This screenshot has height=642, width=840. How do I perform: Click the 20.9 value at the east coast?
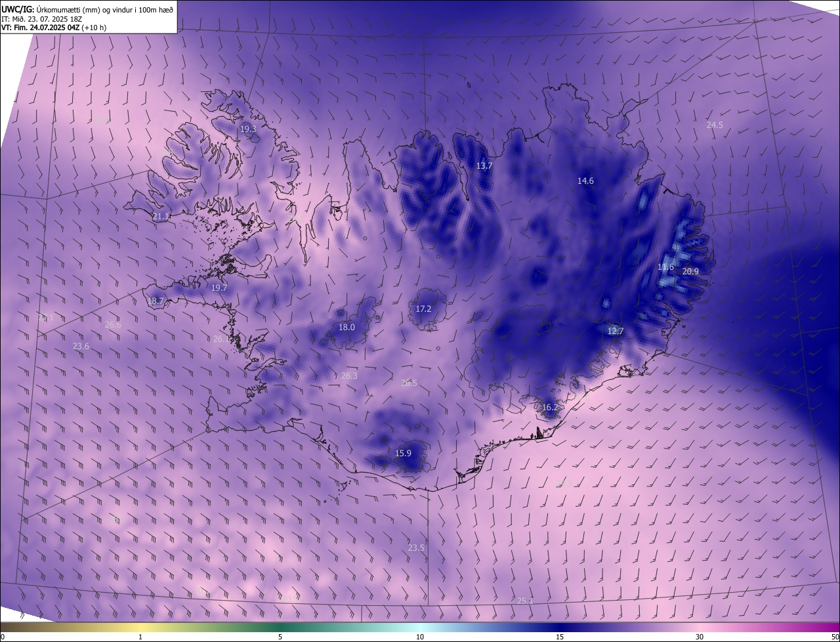click(x=690, y=271)
